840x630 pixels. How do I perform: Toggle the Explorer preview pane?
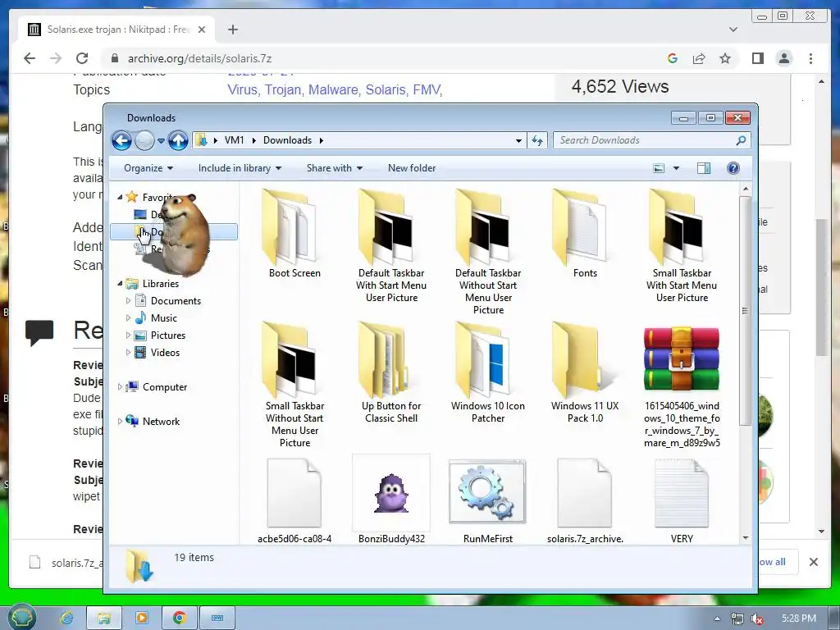(x=703, y=168)
